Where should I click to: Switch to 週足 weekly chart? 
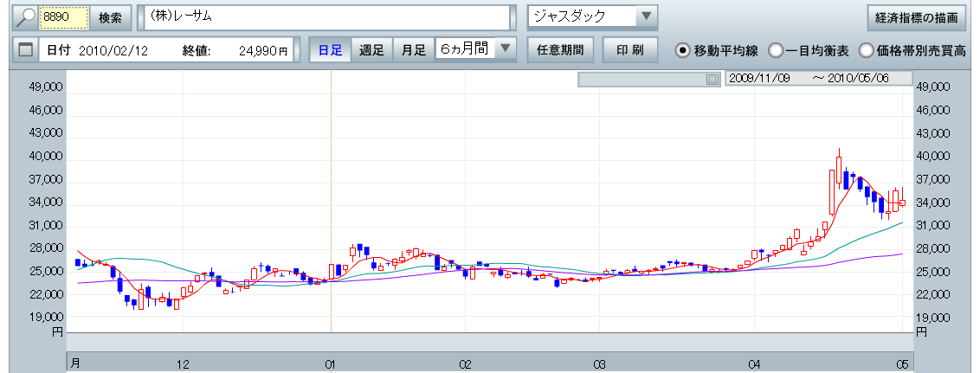371,50
